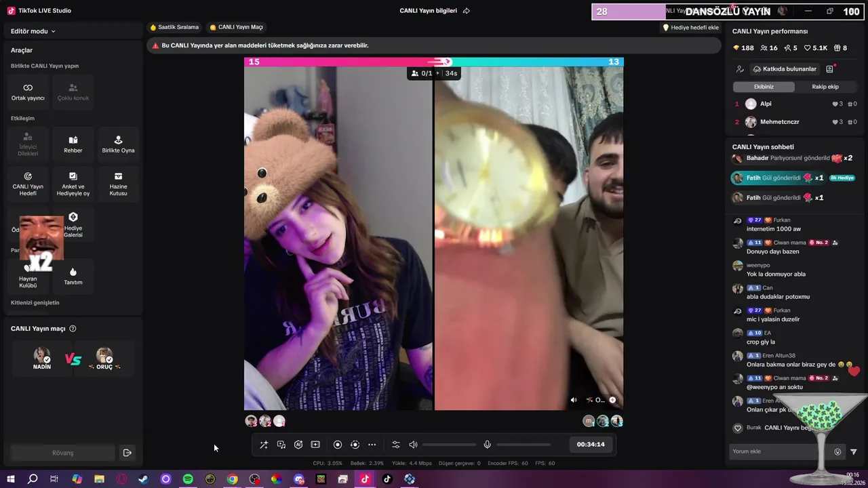
Task: Open the CANLI Yayın Maçı tab
Action: [236, 27]
